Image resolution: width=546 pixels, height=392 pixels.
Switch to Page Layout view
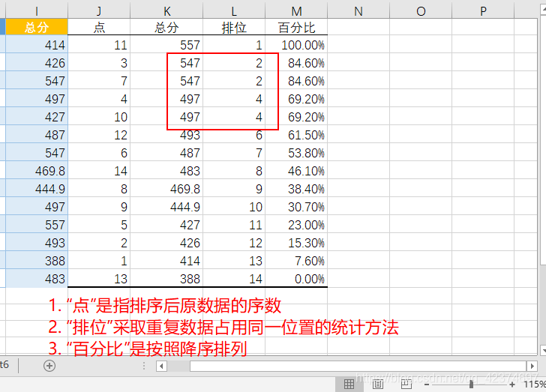click(x=378, y=385)
